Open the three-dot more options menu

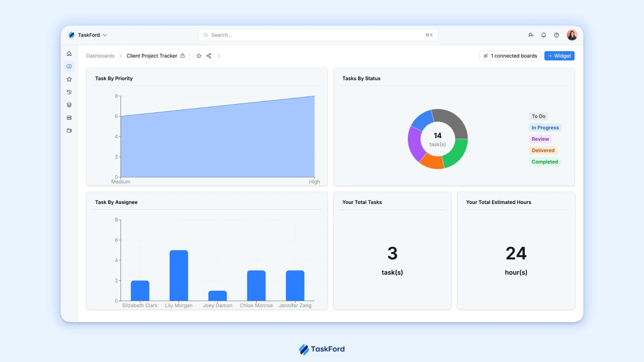tap(219, 56)
